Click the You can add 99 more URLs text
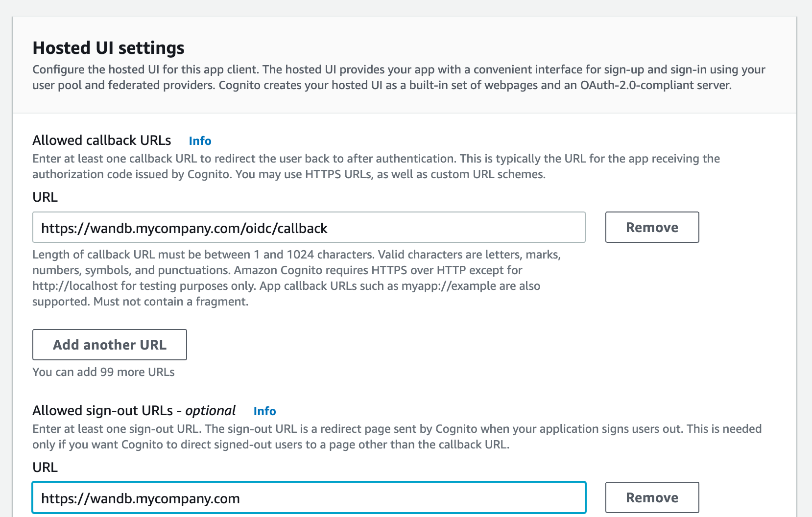This screenshot has width=812, height=517. click(x=103, y=372)
